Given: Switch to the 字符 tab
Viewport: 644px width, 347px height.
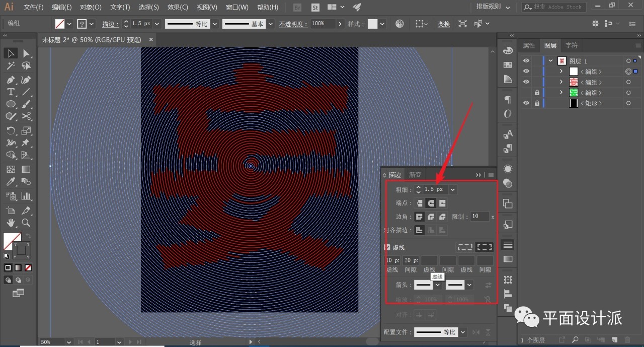Looking at the screenshot, I should [572, 45].
